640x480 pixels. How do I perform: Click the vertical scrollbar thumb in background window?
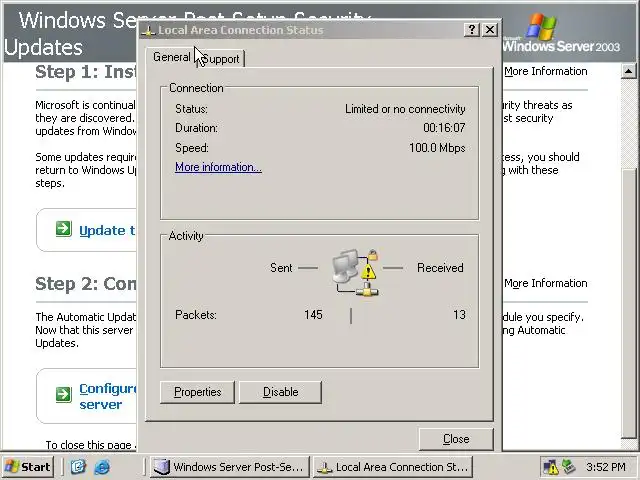(x=629, y=302)
